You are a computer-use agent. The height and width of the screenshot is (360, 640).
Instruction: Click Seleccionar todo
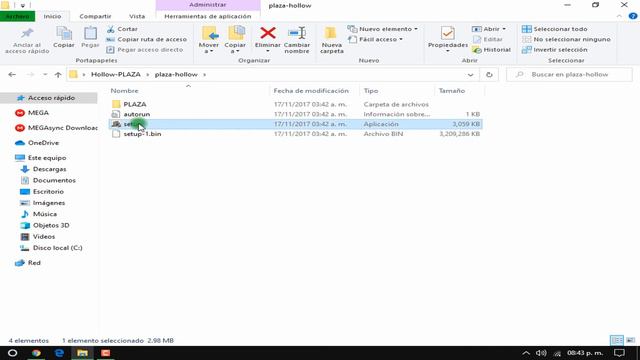[555, 29]
